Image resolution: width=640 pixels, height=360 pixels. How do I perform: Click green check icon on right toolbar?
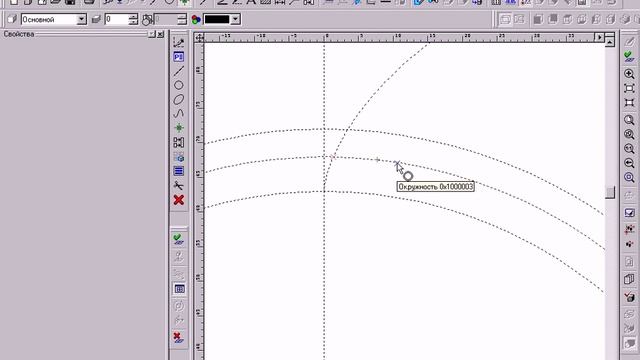[x=629, y=57]
